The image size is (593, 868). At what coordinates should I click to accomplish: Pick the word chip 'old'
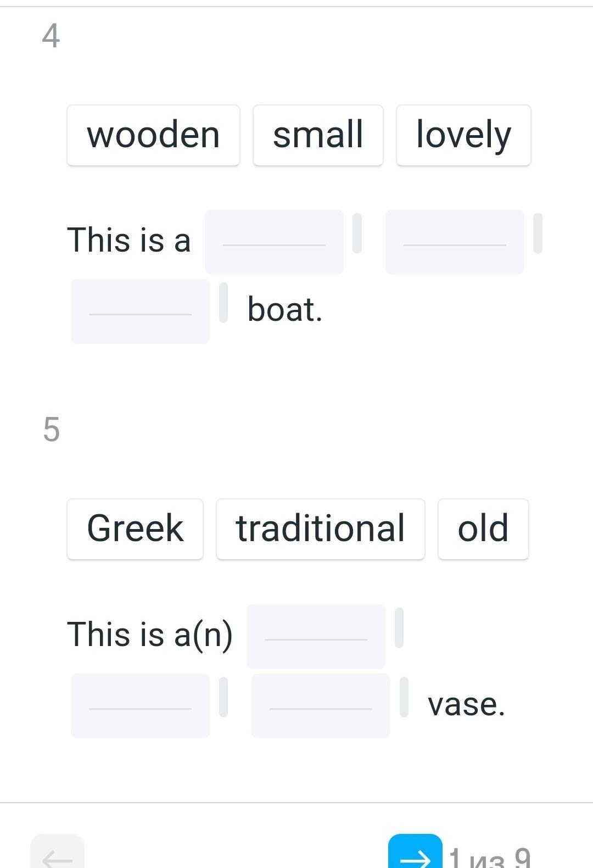[x=483, y=529]
